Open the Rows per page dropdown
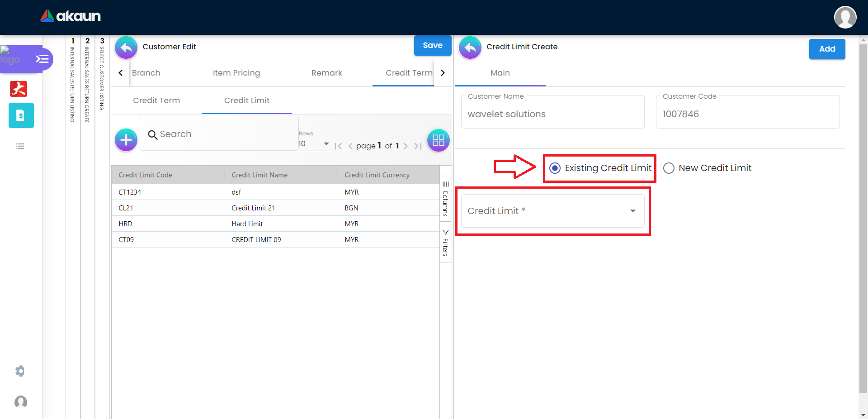 tap(314, 144)
